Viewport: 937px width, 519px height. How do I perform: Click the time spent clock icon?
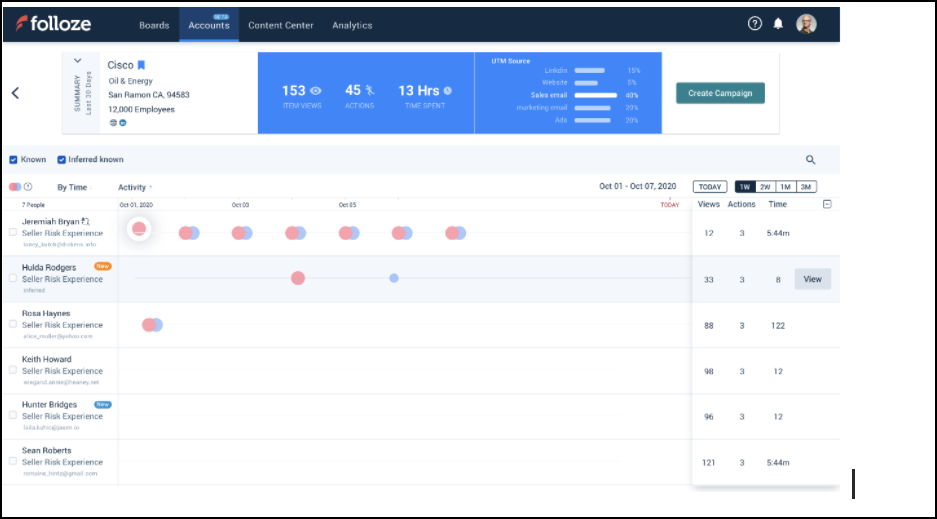448,91
